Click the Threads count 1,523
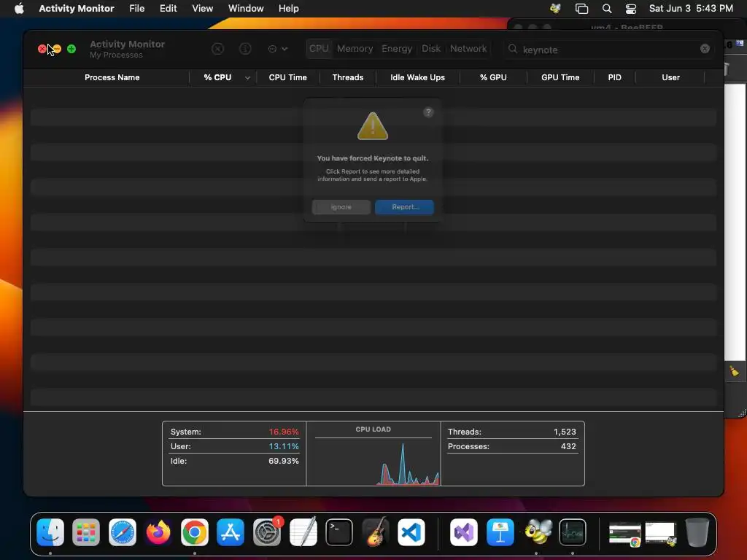 pyautogui.click(x=565, y=432)
